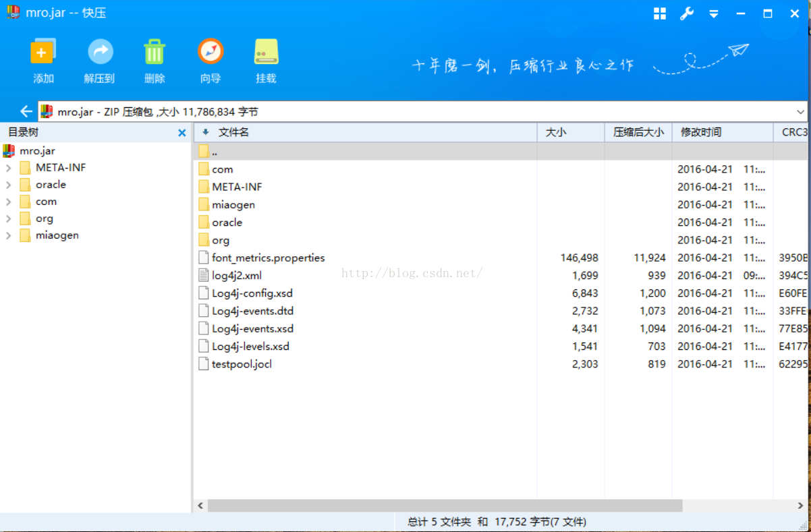Image resolution: width=811 pixels, height=532 pixels.
Task: Sort by the 压缩后大小 column header
Action: tap(638, 132)
